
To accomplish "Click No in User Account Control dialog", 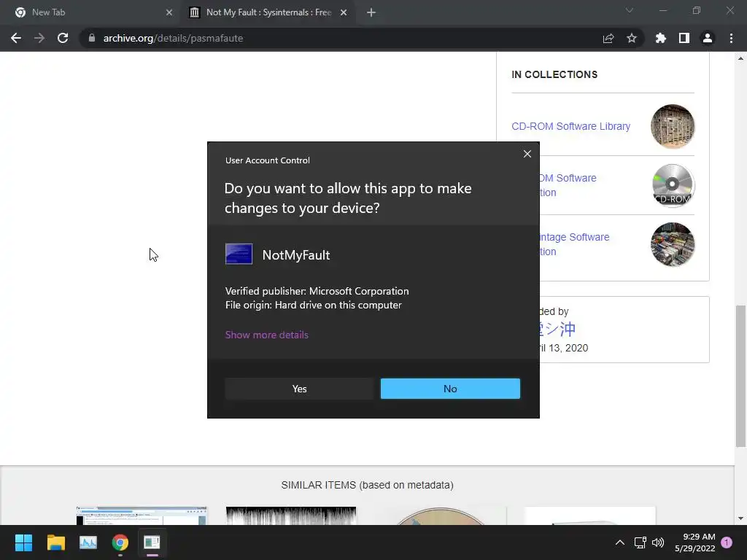I will click(x=450, y=389).
